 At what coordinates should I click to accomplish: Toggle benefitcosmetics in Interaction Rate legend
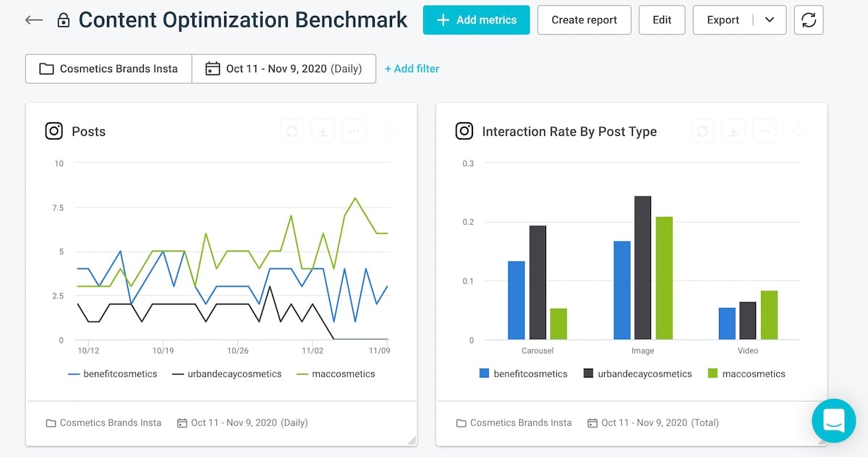[523, 374]
